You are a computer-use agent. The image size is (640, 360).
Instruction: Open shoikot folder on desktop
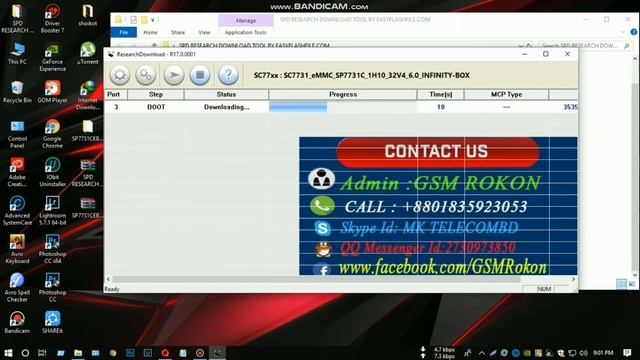[87, 15]
